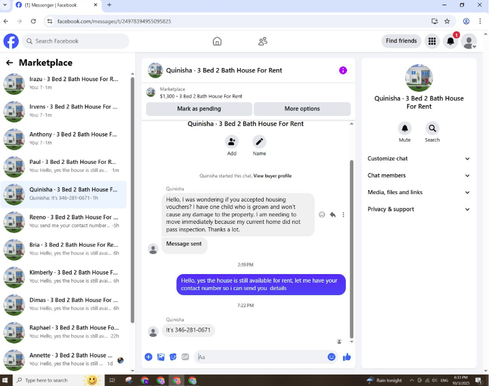Click the Name pencil edit icon
The width and height of the screenshot is (500, 386).
(259, 142)
